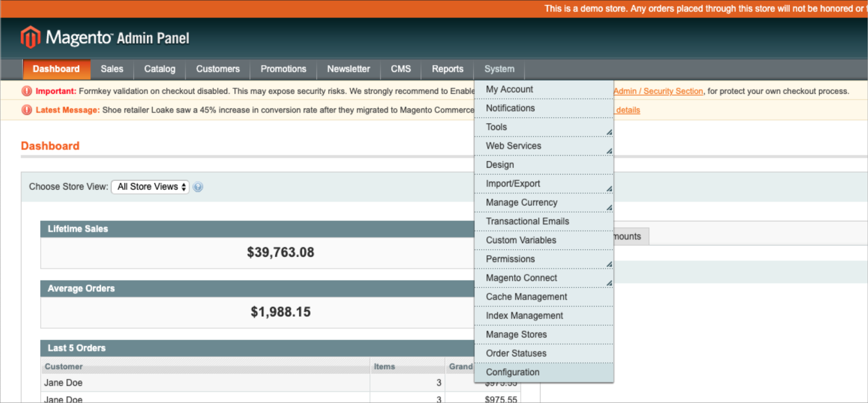Screen dimensions: 868x403
Task: Click the Average Orders amount $1,988.15
Action: (x=280, y=312)
